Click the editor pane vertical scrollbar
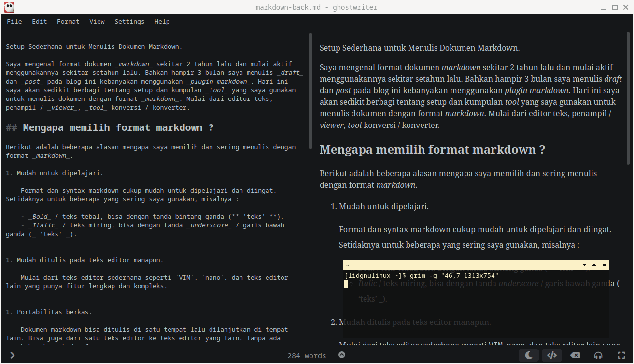Screen dimensions: 634x364 pos(310,92)
